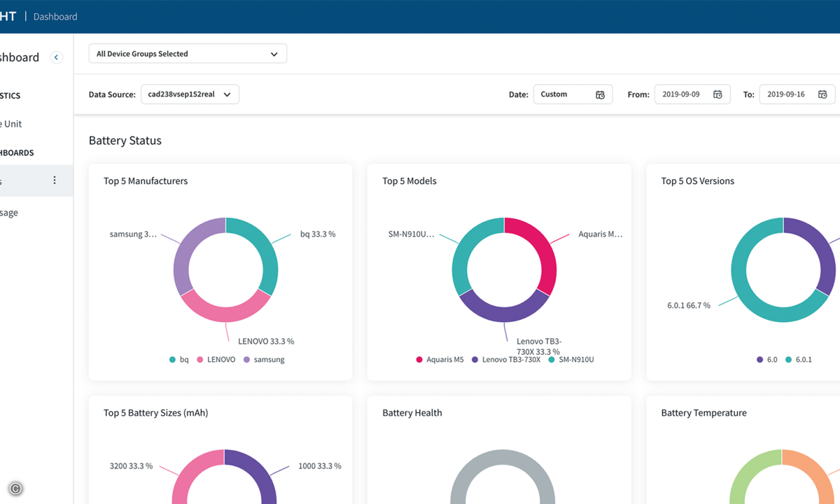Toggle the SM-N910U legend entry
This screenshot has width=840, height=504.
pos(571,360)
